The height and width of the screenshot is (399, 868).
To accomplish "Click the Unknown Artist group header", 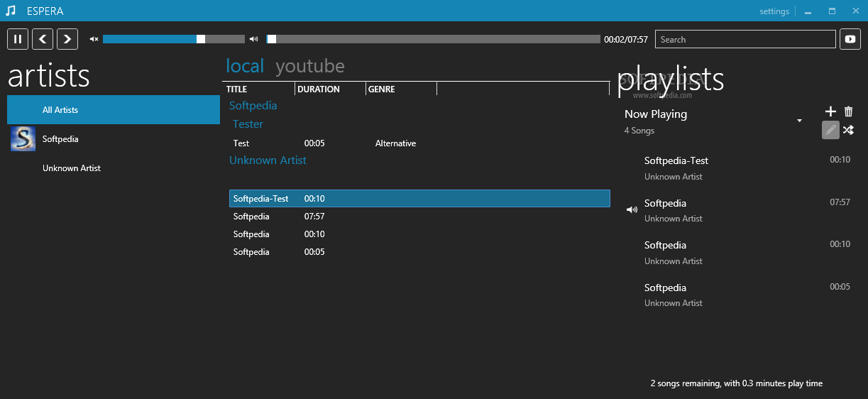I will pyautogui.click(x=268, y=160).
